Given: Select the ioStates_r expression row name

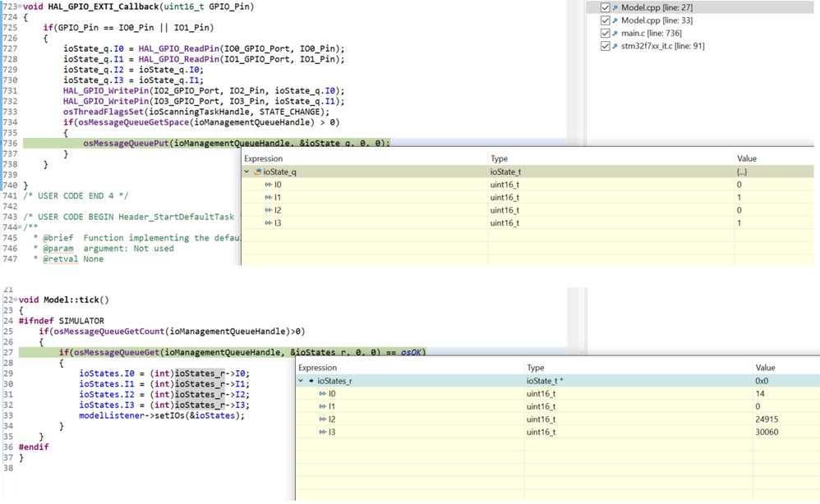Looking at the screenshot, I should [x=334, y=381].
